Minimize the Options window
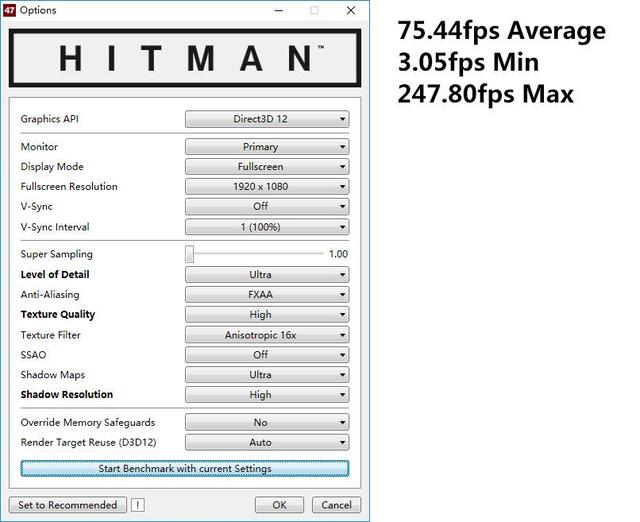640x522 pixels. click(x=279, y=11)
